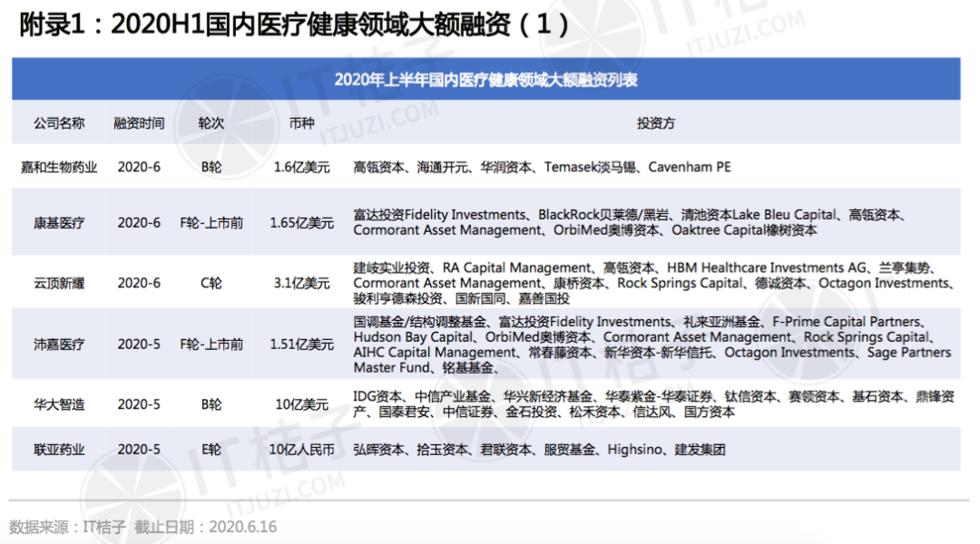Viewport: 980px width, 544px height.
Task: Select the 轮次 column header
Action: click(211, 123)
